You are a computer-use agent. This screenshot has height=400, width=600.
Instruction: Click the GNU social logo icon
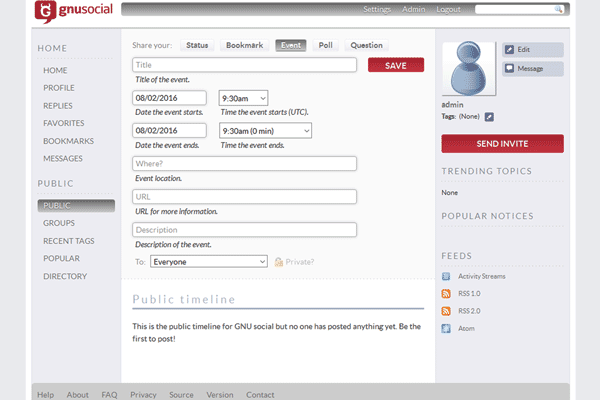(45, 12)
